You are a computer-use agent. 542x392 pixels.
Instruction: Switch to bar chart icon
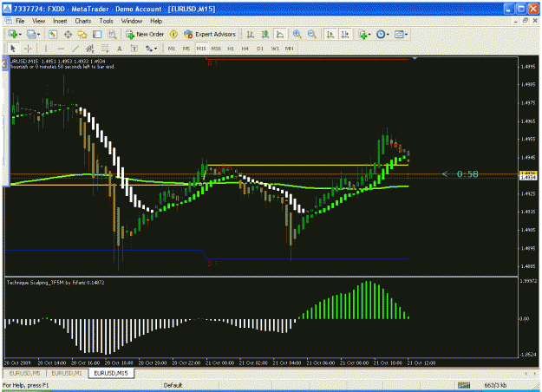(x=251, y=34)
